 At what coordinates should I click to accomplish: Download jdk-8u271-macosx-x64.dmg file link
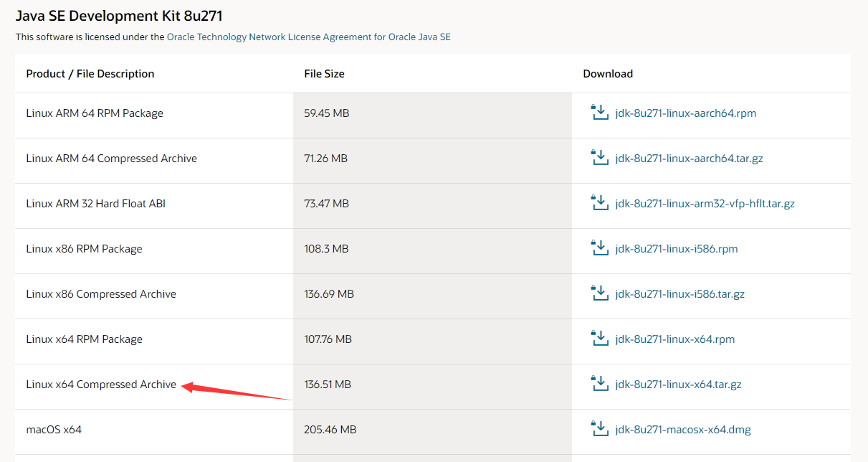(683, 430)
